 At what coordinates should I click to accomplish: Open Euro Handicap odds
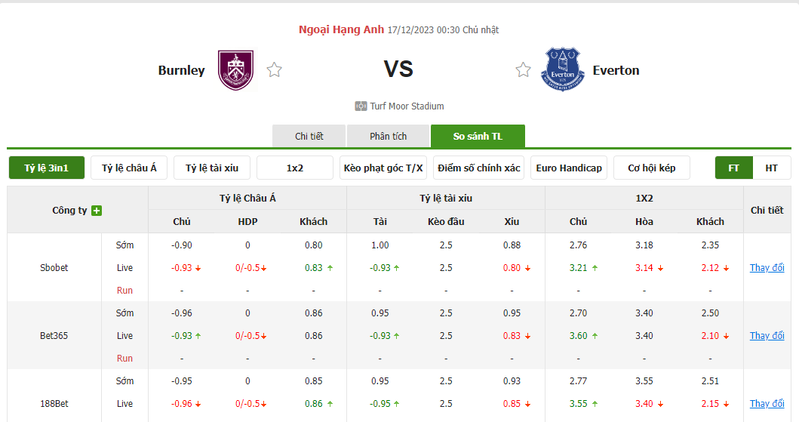tap(569, 168)
